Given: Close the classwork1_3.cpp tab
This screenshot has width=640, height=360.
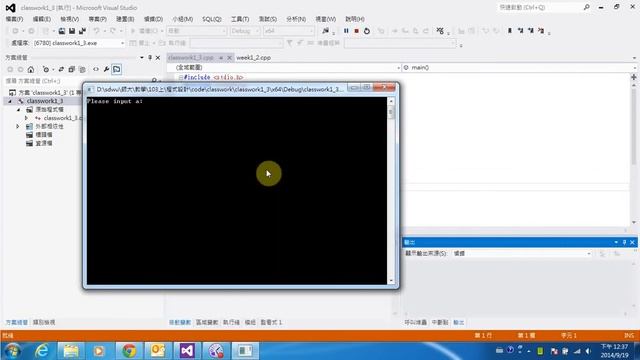Looking at the screenshot, I should coord(229,58).
